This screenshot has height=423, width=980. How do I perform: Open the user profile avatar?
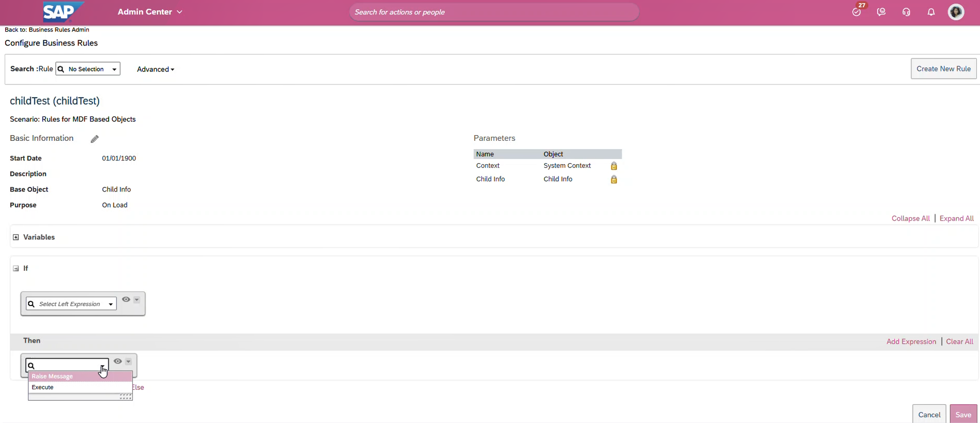[x=956, y=12]
